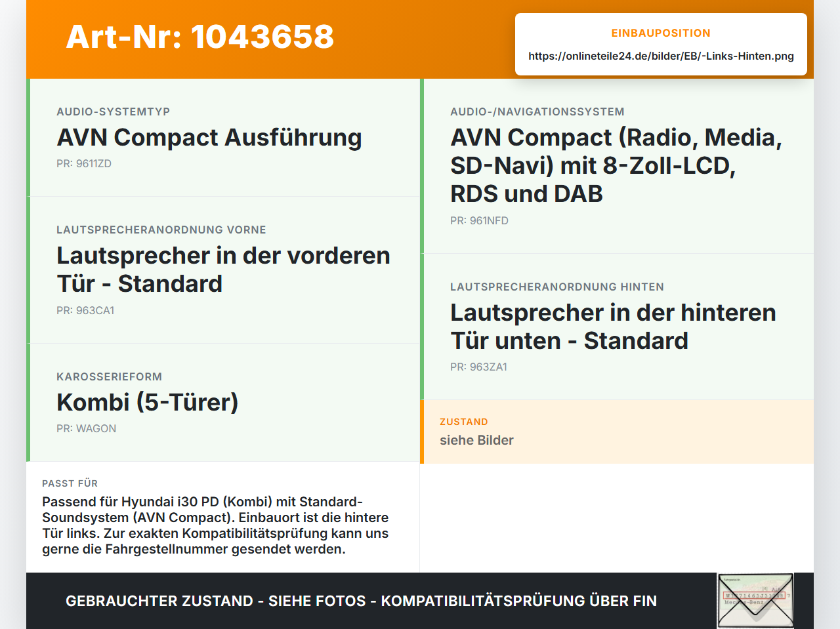Select PR: 961NFD code text
The height and width of the screenshot is (629, 840).
point(479,220)
